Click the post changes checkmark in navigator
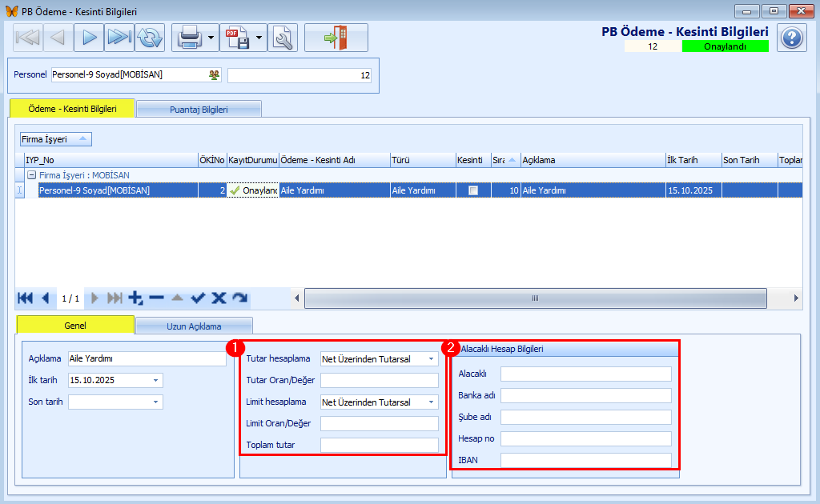This screenshot has height=504, width=820. click(198, 298)
